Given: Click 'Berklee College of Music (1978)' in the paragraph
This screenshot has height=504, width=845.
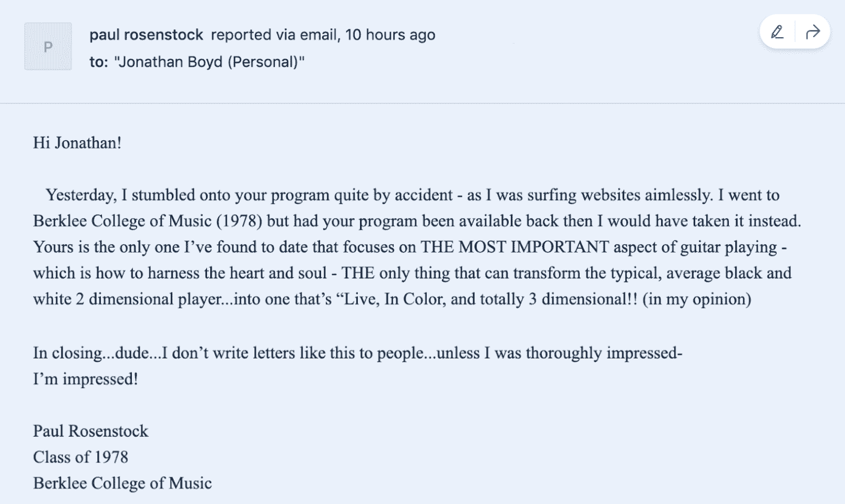Looking at the screenshot, I should (147, 221).
